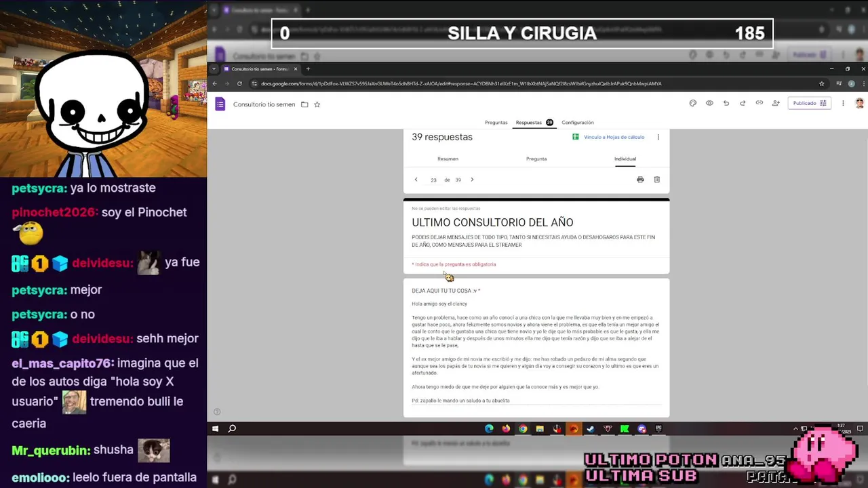The width and height of the screenshot is (868, 488).
Task: Click the 39 respuestas heading
Action: pyautogui.click(x=442, y=137)
